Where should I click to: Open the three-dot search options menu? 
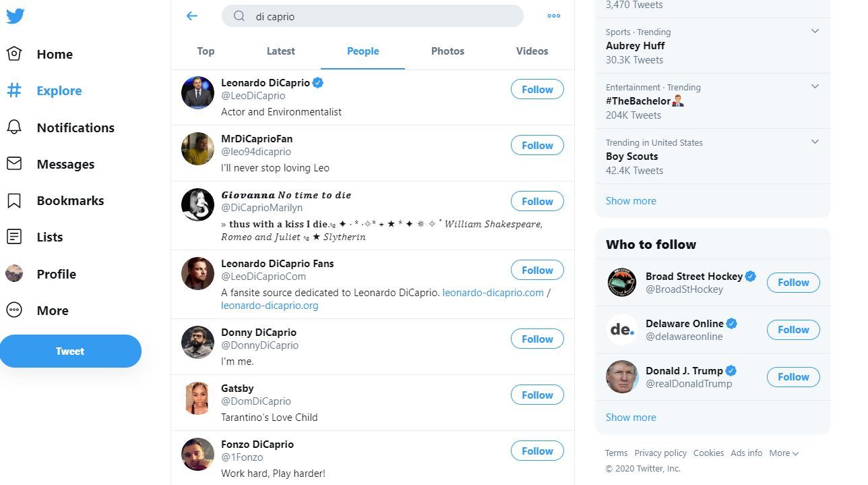click(x=554, y=16)
